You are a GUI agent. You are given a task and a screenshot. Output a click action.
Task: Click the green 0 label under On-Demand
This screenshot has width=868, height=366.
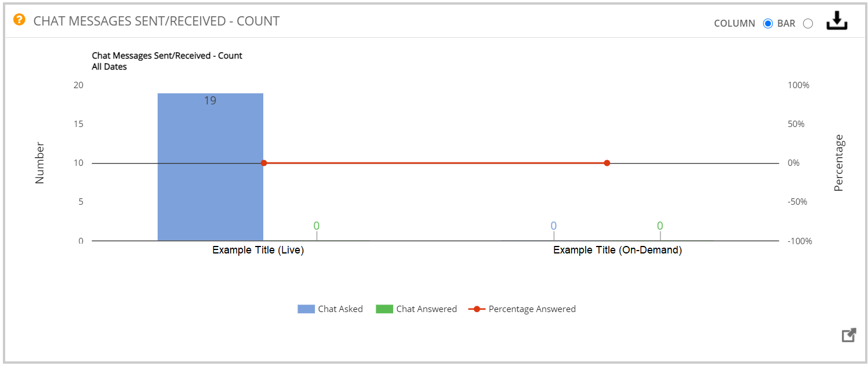point(660,226)
